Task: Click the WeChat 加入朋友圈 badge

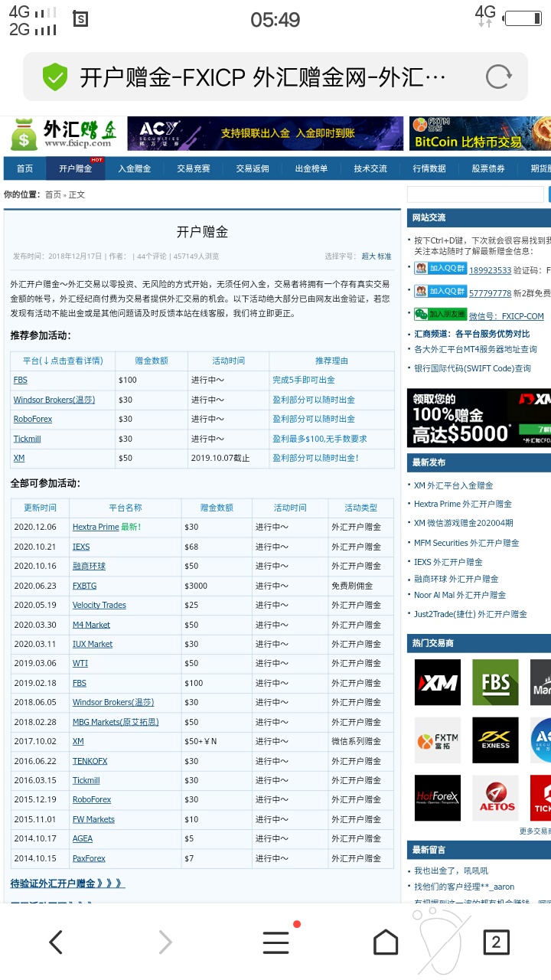Action: [441, 314]
